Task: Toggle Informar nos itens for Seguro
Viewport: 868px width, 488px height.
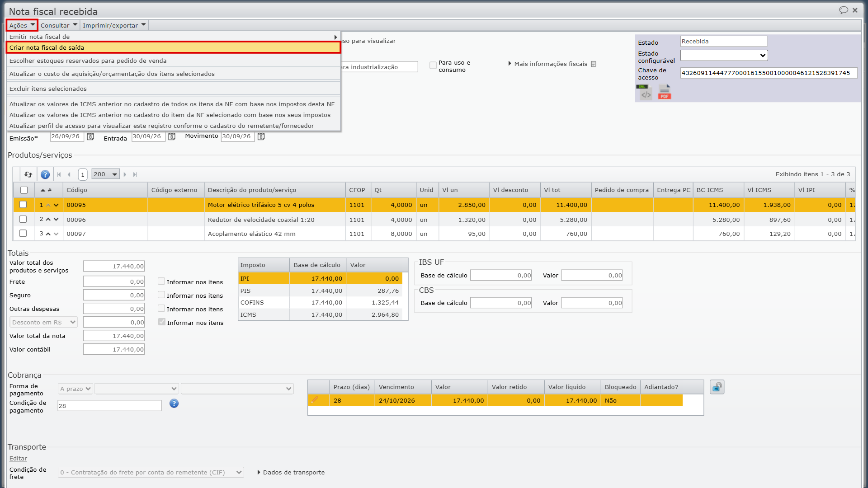Action: (161, 295)
